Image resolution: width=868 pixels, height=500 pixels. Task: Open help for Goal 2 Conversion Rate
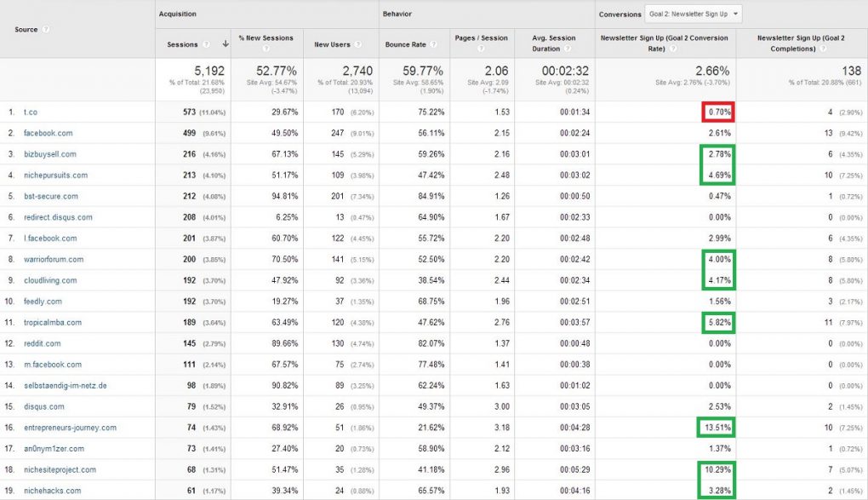673,49
